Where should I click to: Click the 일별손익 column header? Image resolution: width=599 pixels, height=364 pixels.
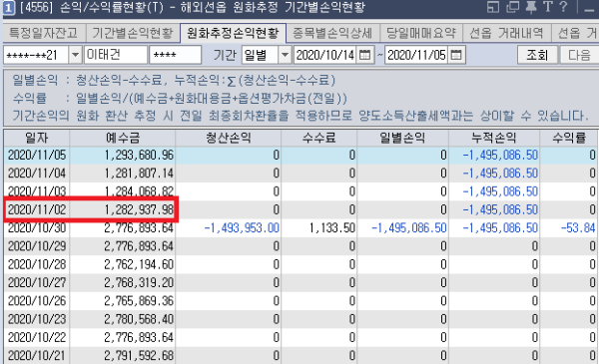(x=402, y=138)
